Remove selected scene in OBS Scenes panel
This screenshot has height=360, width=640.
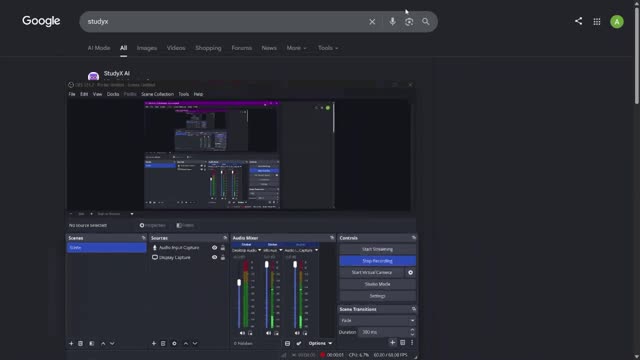[80, 343]
